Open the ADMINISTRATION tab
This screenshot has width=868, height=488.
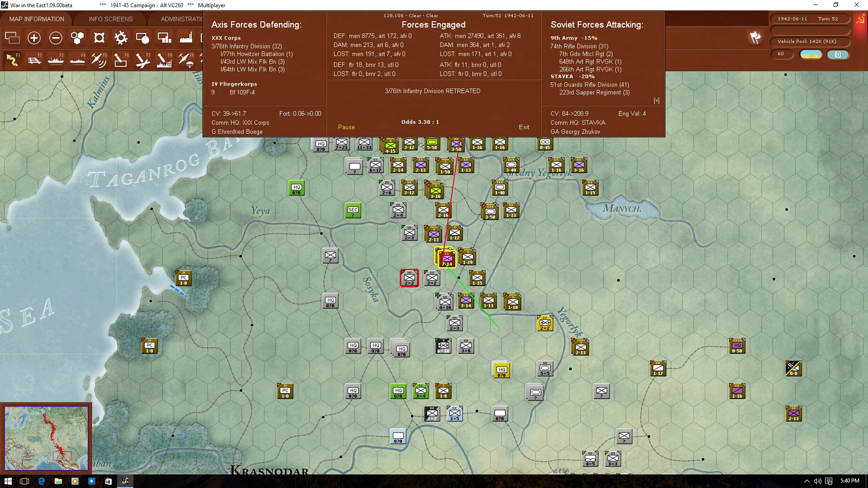pyautogui.click(x=182, y=19)
